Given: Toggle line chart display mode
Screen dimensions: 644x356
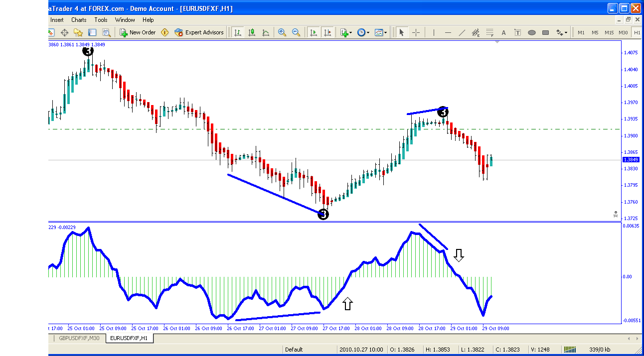Looking at the screenshot, I should 266,32.
